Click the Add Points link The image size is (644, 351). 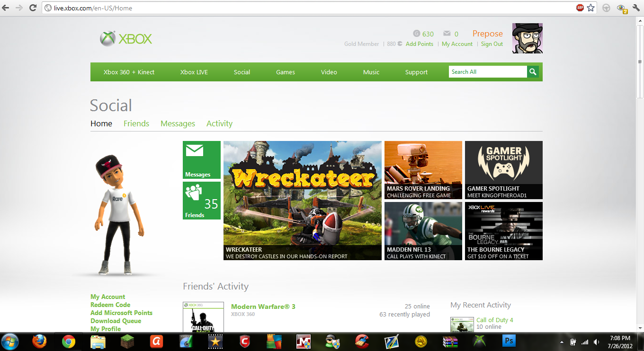[x=420, y=44]
